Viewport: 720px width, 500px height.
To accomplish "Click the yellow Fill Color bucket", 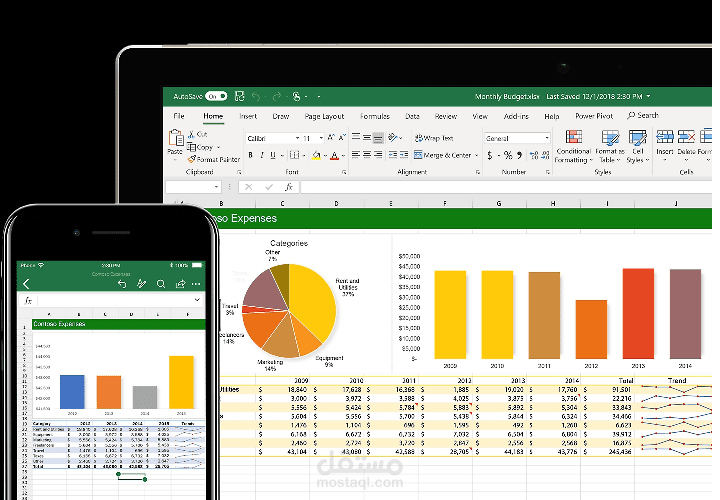I will point(316,156).
